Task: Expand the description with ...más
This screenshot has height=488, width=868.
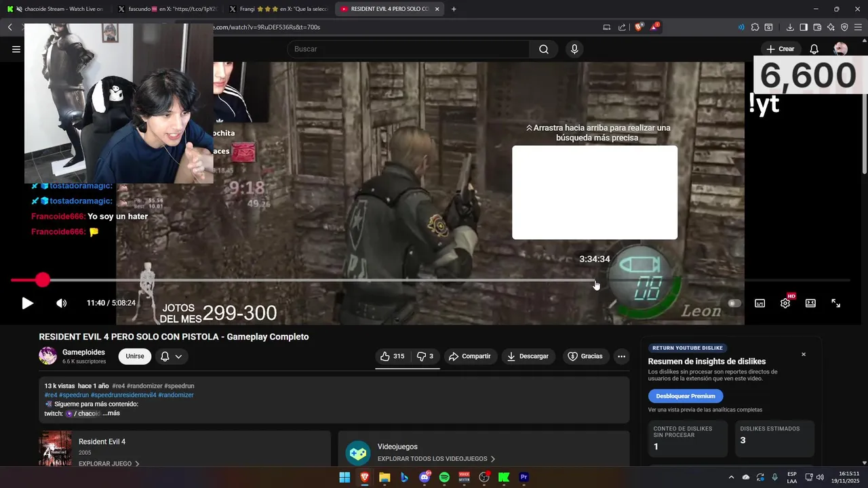Action: (111, 413)
